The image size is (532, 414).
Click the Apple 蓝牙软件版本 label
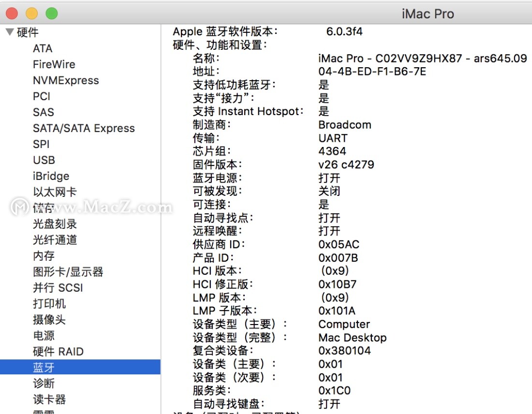[x=225, y=31]
